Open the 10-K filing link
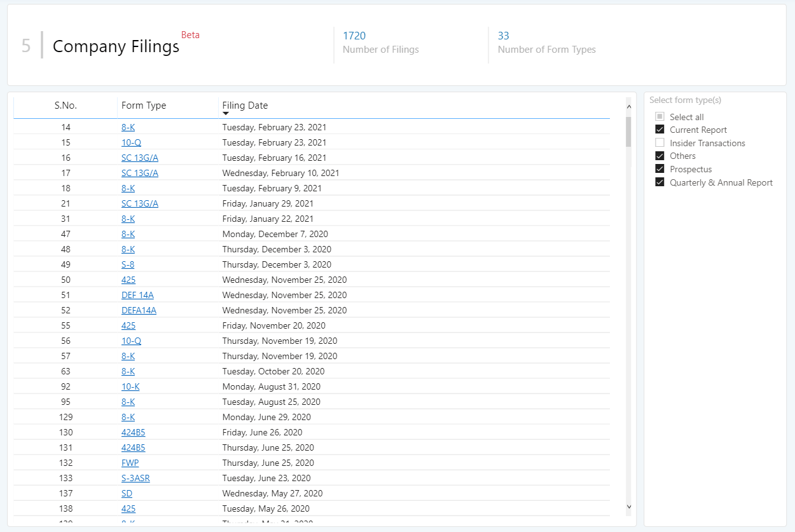 click(129, 386)
